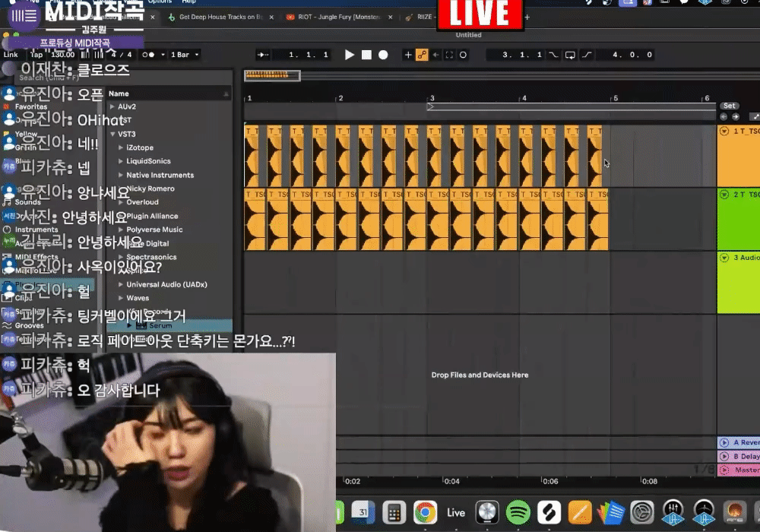Image resolution: width=760 pixels, height=532 pixels.
Task: Expand the LiquidSonics plugin folder
Action: tap(121, 161)
